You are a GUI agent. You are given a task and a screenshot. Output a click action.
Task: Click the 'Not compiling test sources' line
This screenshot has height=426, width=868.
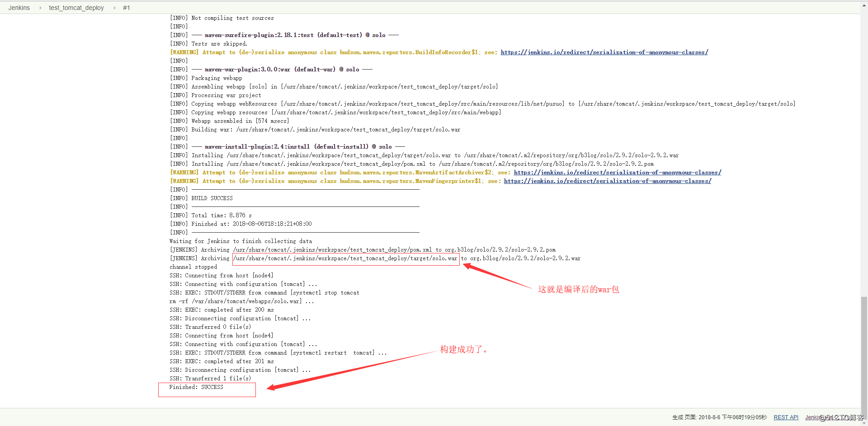pyautogui.click(x=222, y=18)
